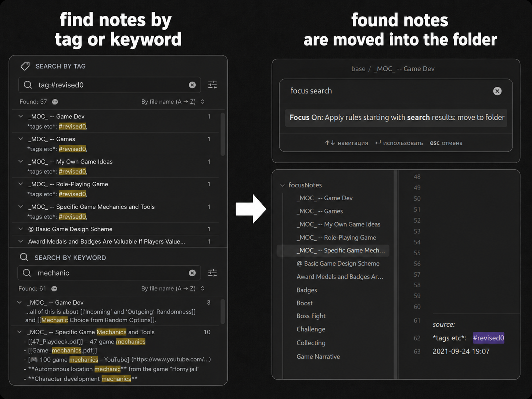Select Focus On: Apply rules command
This screenshot has height=399, width=532.
point(396,118)
